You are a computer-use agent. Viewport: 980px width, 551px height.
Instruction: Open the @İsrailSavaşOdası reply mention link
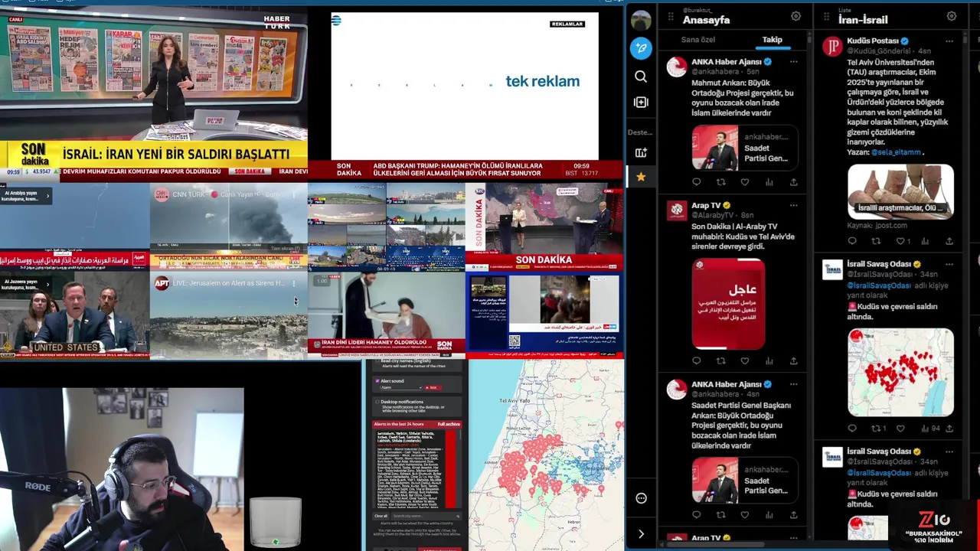879,285
